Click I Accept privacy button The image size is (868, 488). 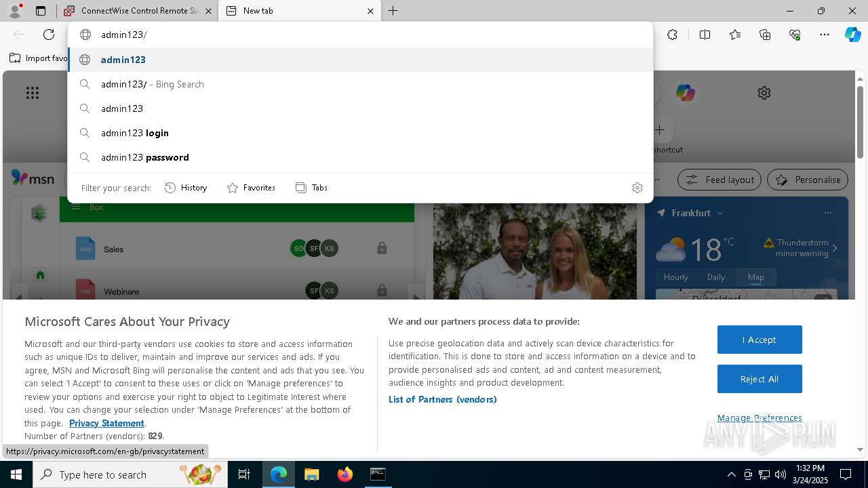pyautogui.click(x=759, y=340)
